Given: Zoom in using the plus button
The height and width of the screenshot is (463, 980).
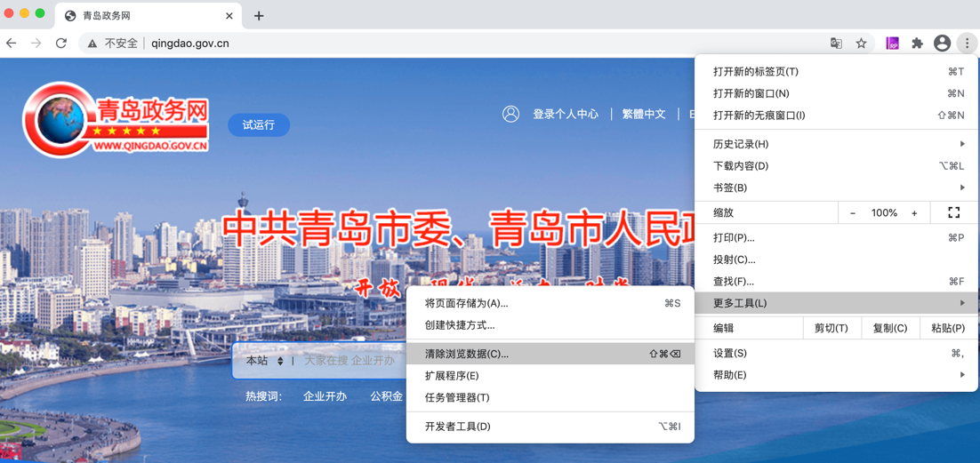Looking at the screenshot, I should pos(914,213).
